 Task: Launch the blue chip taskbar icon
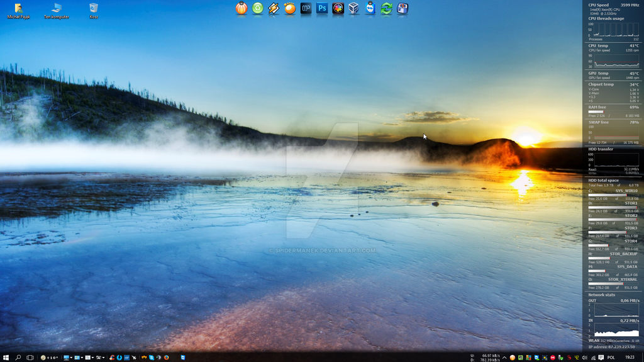pyautogui.click(x=126, y=358)
